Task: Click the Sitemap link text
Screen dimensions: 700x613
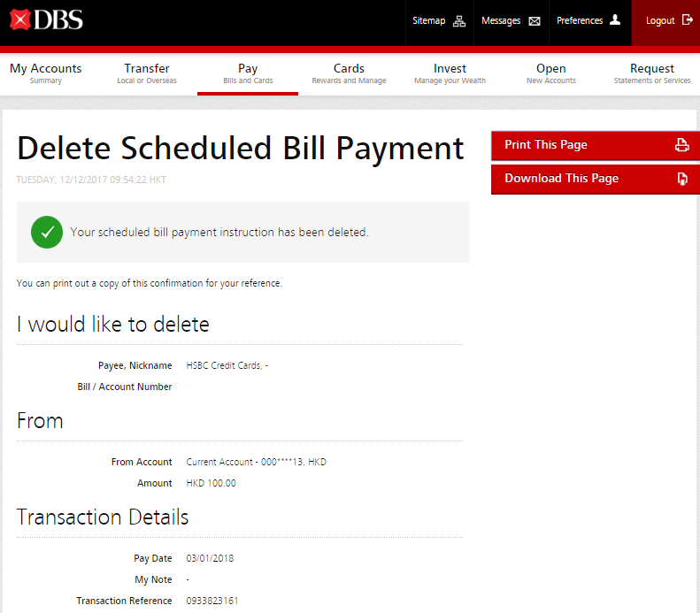Action: [428, 21]
